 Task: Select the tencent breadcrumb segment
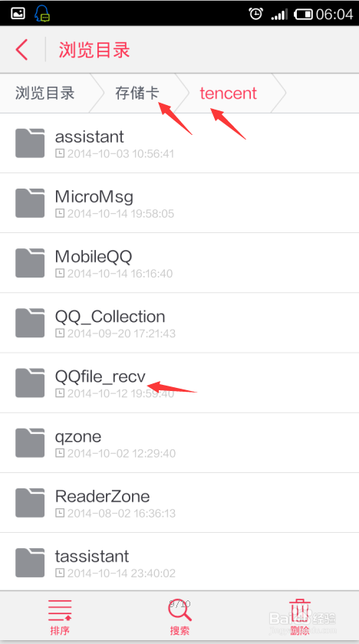coord(229,94)
